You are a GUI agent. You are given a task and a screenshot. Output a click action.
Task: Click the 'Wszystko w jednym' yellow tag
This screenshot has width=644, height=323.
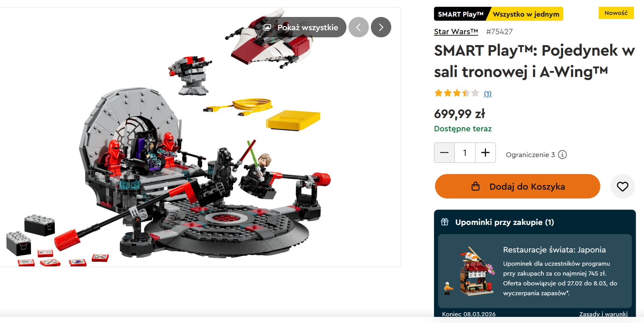pos(526,14)
